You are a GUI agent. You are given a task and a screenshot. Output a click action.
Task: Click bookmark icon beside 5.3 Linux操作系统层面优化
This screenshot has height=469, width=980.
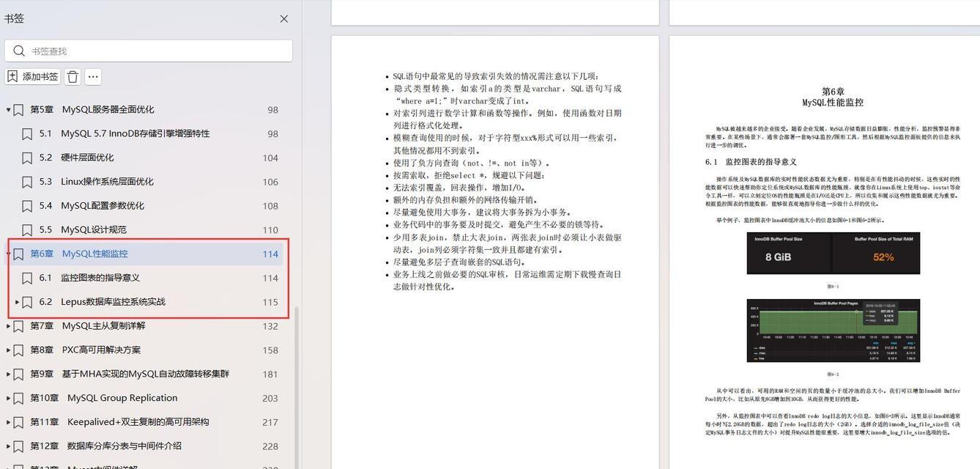click(27, 182)
